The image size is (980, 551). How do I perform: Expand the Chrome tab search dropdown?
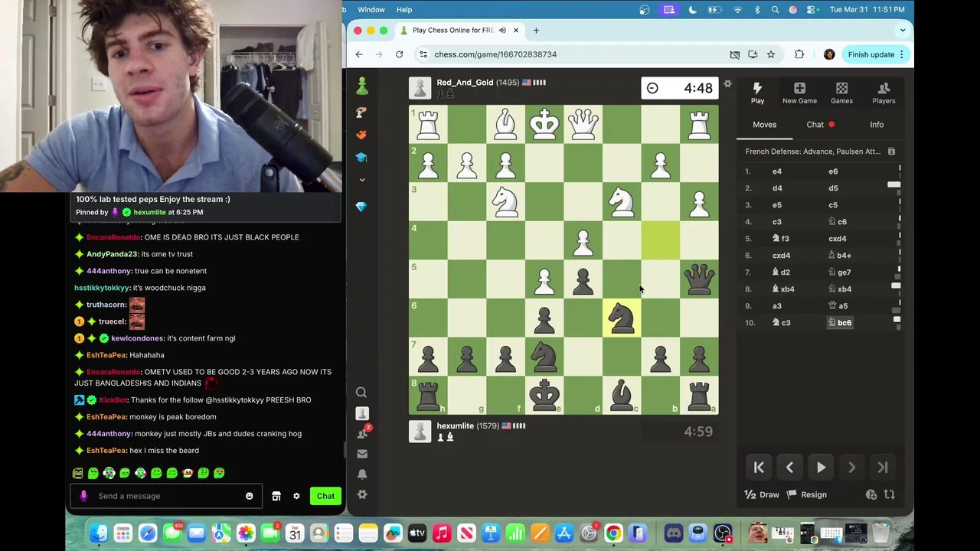point(903,31)
